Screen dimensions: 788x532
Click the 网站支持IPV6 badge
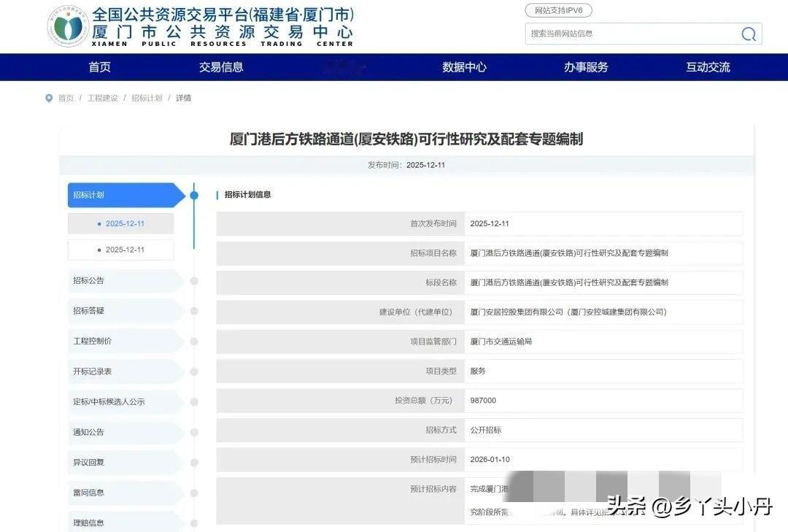tap(558, 10)
